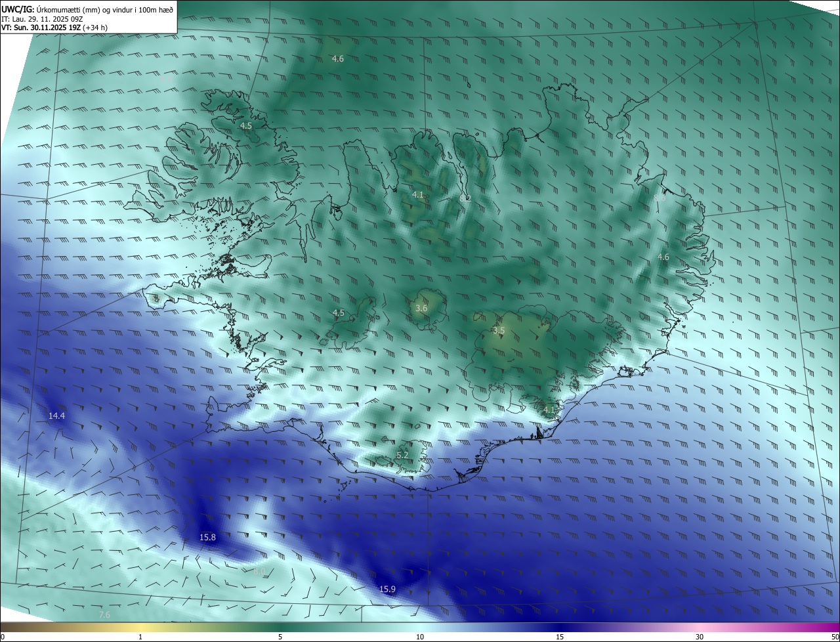Select the 3.5 value on the map
This screenshot has width=840, height=642.
pyautogui.click(x=499, y=330)
